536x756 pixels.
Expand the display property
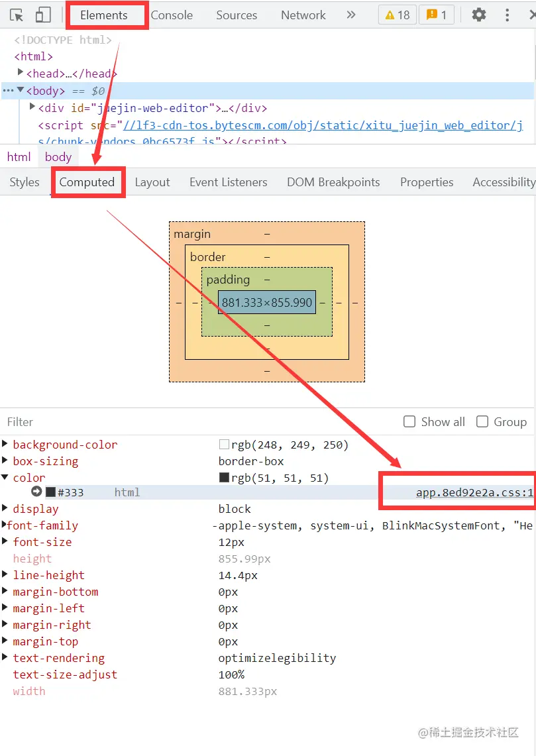5,508
